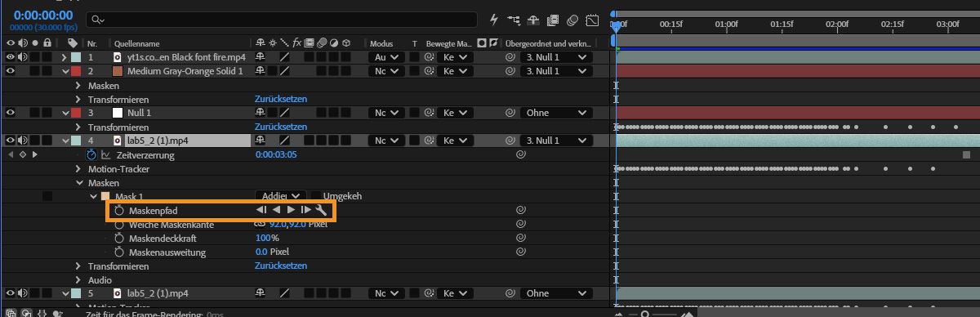Click the Maskenpfad wrench tracking options icon

(321, 210)
